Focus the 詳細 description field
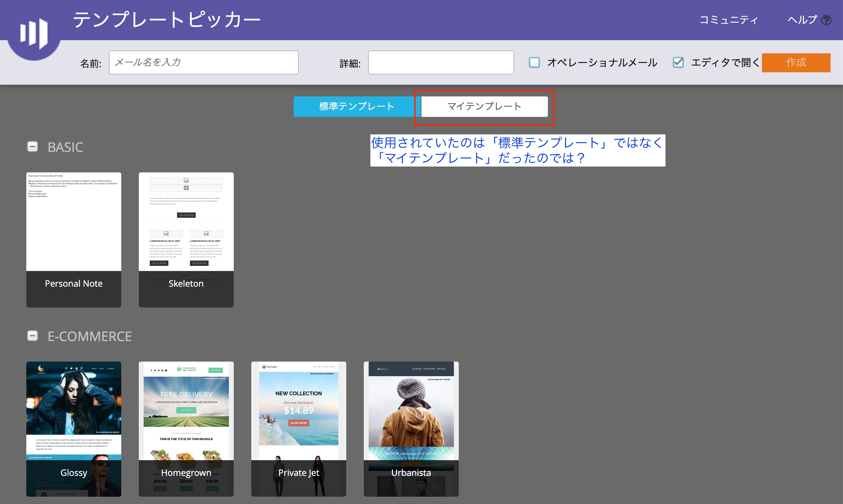This screenshot has width=843, height=504. [x=441, y=62]
